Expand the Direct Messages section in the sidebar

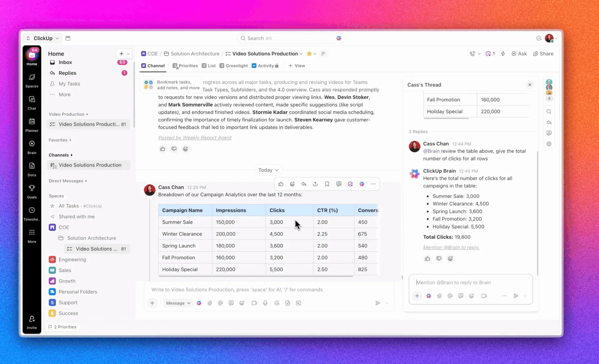68,181
